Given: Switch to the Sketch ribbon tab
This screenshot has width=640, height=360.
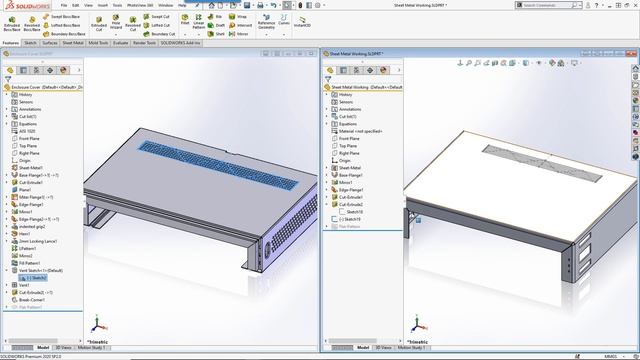Looking at the screenshot, I should click(x=30, y=43).
